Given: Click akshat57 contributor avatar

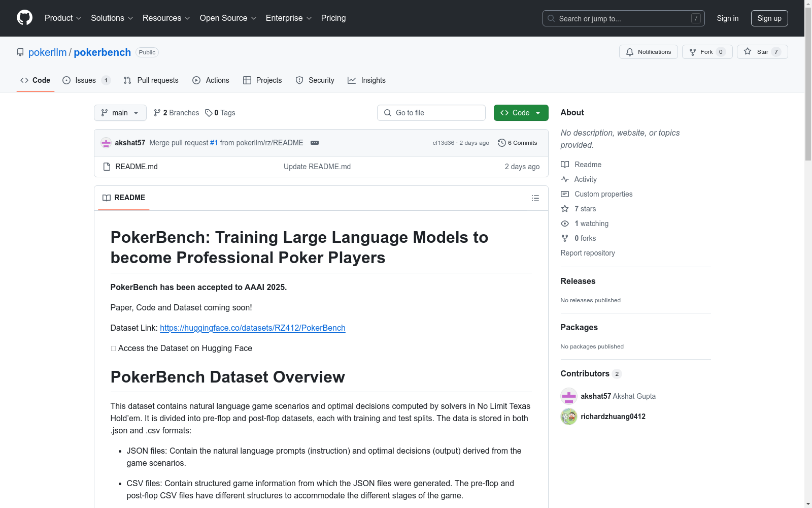Looking at the screenshot, I should click(x=569, y=396).
